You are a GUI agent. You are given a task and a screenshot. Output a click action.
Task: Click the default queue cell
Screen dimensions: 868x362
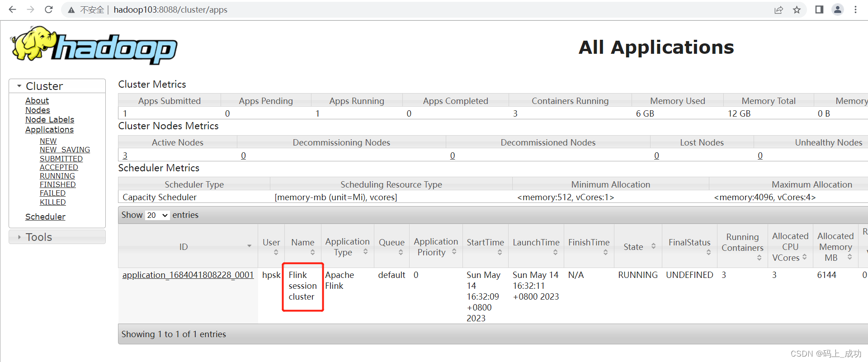pos(392,275)
